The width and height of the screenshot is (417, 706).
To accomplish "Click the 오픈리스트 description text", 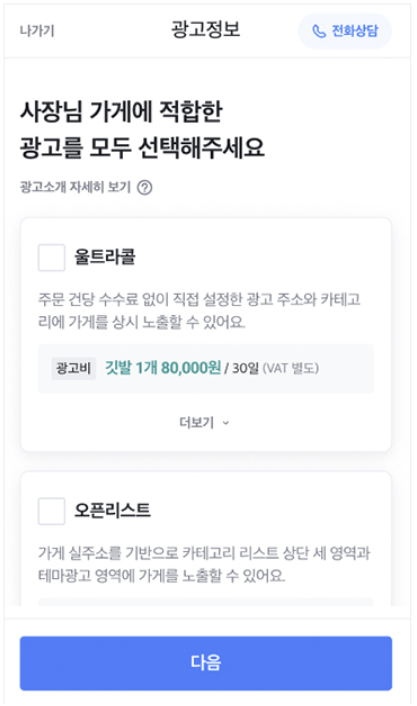I will (204, 564).
